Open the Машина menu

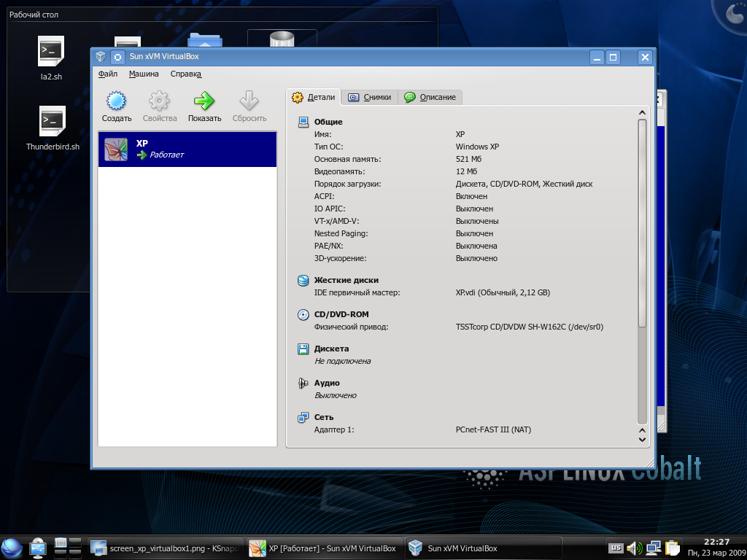[144, 74]
